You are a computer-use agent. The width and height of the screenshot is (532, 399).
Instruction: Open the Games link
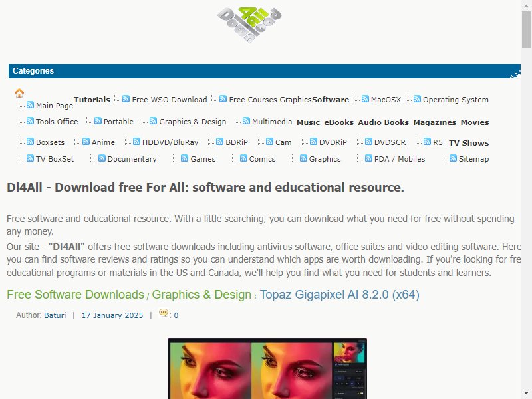point(203,159)
